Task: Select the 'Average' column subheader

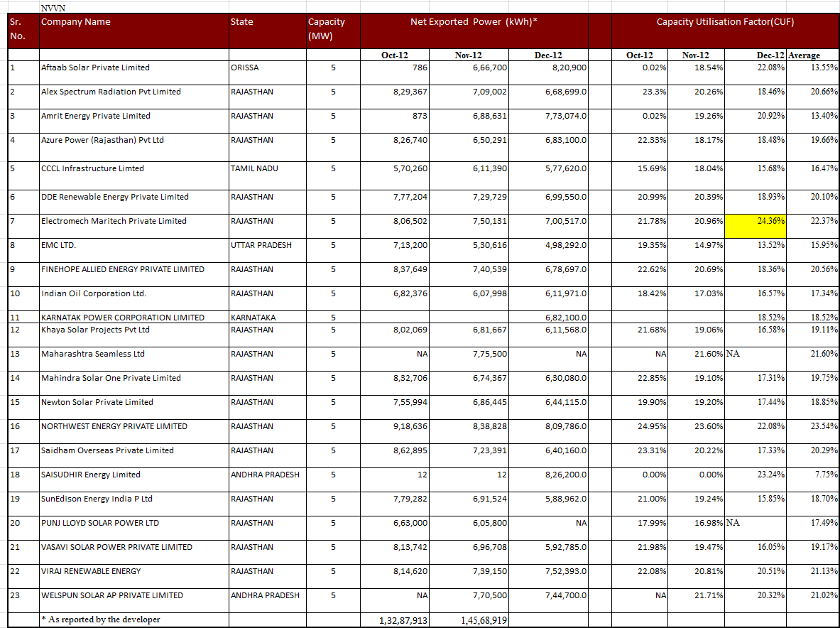Action: 813,55
